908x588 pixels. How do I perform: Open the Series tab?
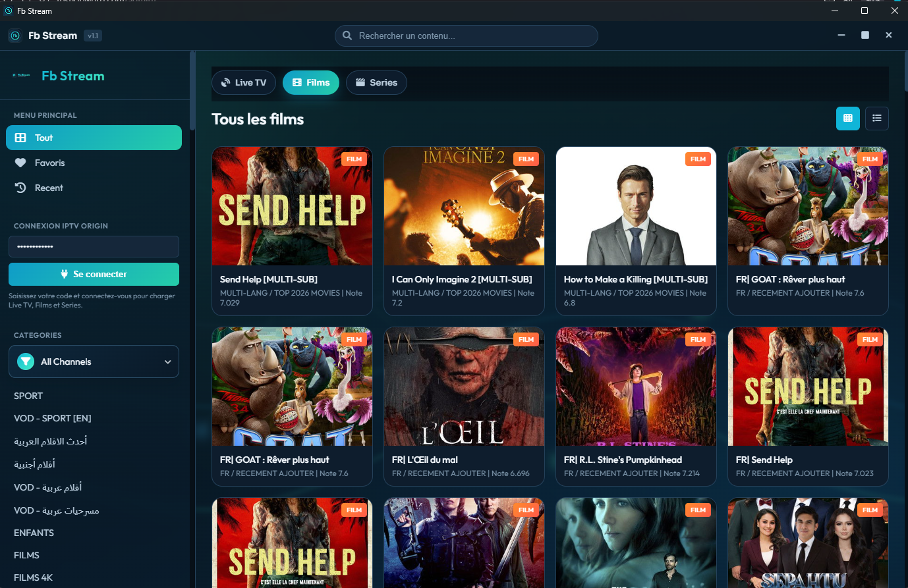[x=376, y=82]
